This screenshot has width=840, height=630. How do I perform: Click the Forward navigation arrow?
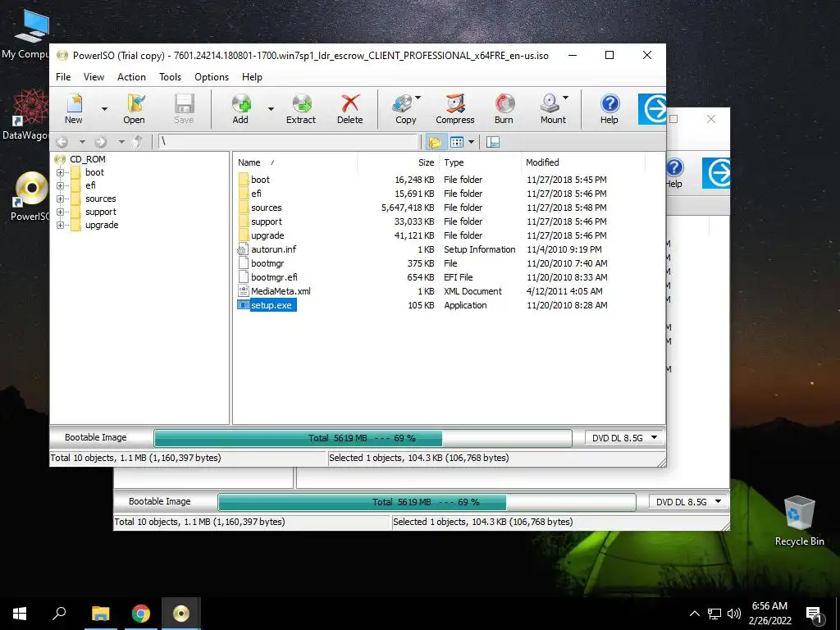(x=101, y=142)
